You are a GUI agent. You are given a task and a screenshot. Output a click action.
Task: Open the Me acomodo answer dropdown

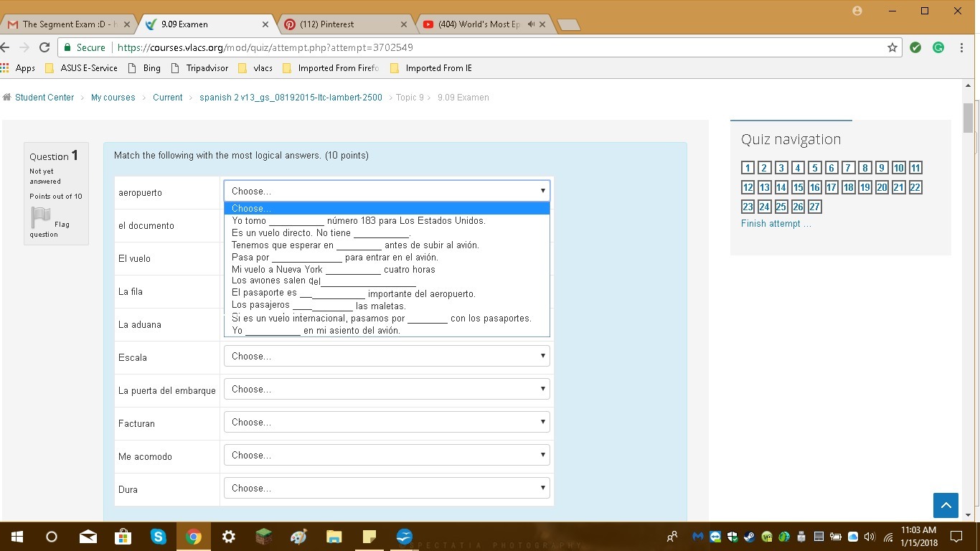387,455
